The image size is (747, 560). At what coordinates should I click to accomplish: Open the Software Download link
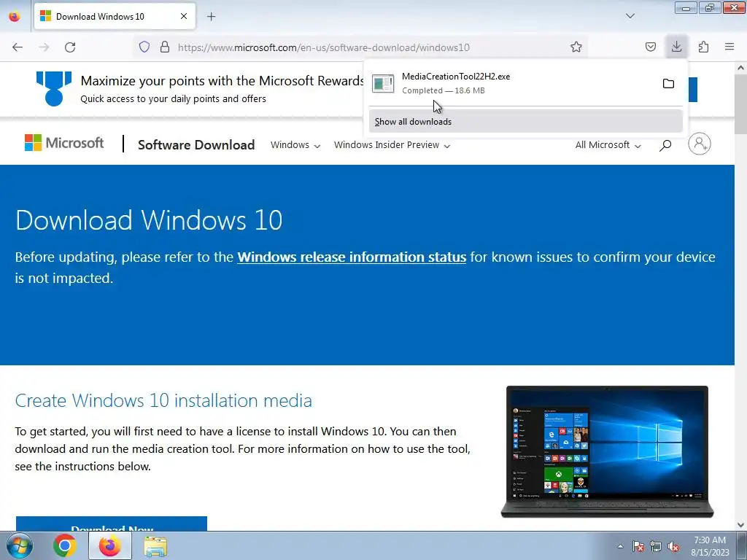click(x=196, y=145)
